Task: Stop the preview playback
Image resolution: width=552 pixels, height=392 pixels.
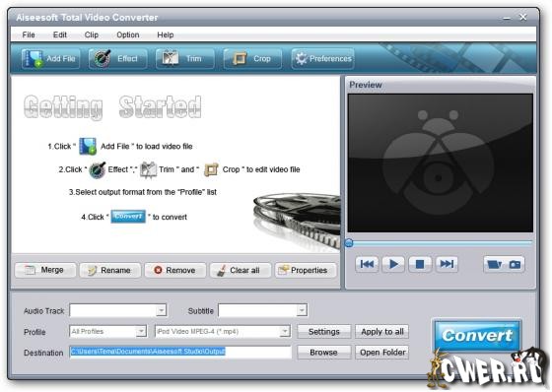Action: click(x=420, y=264)
